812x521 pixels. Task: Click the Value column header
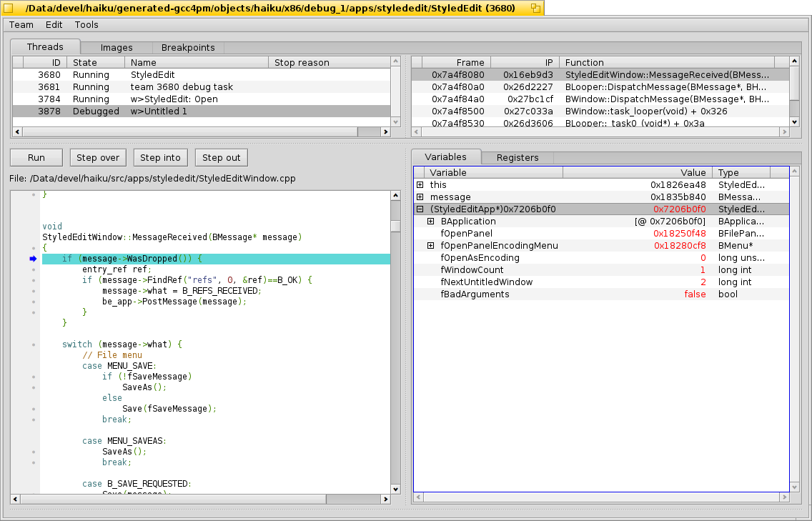click(638, 172)
